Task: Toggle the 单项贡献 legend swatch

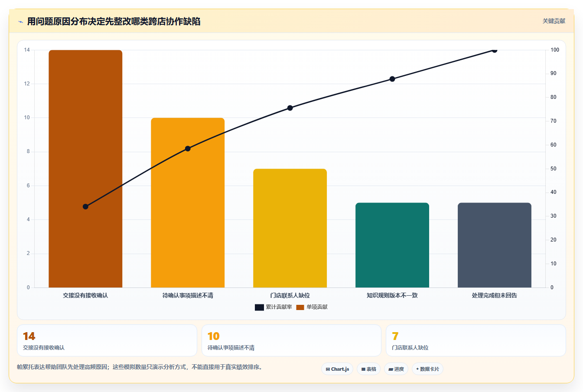Action: coord(300,307)
